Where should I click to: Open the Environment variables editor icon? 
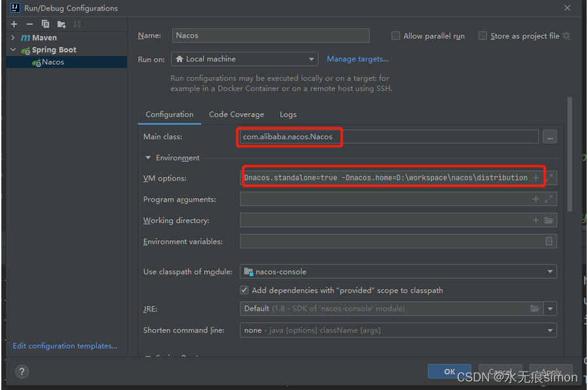pos(549,241)
